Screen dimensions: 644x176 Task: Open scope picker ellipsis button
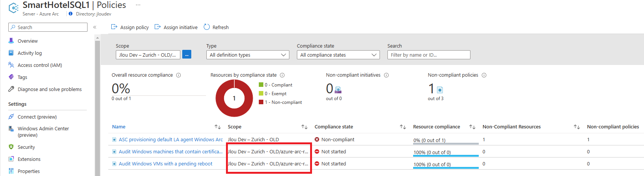pos(187,54)
